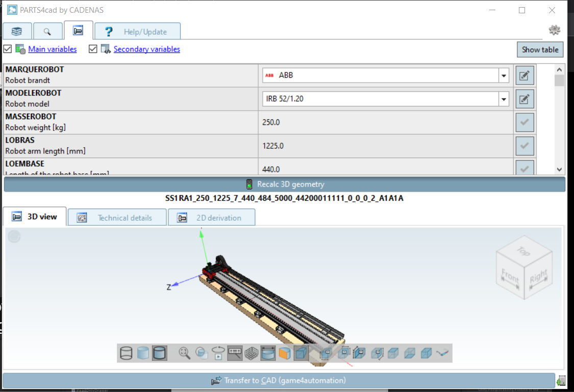Select the second isometric cube view icon
This screenshot has width=574, height=392.
tap(410, 353)
